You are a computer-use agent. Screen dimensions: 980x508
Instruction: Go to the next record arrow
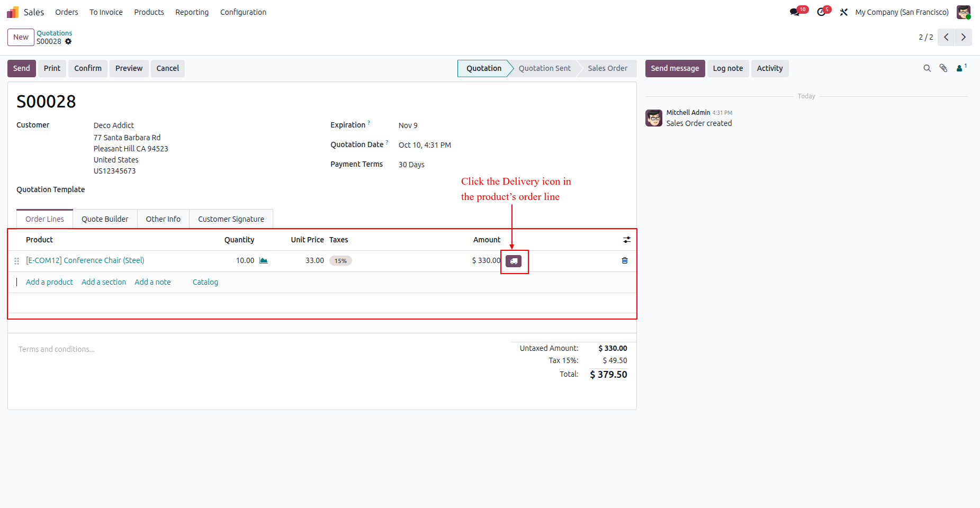coord(964,37)
